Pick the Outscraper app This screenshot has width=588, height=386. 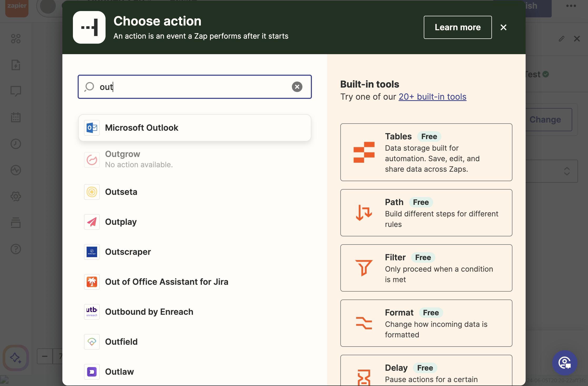coord(195,252)
